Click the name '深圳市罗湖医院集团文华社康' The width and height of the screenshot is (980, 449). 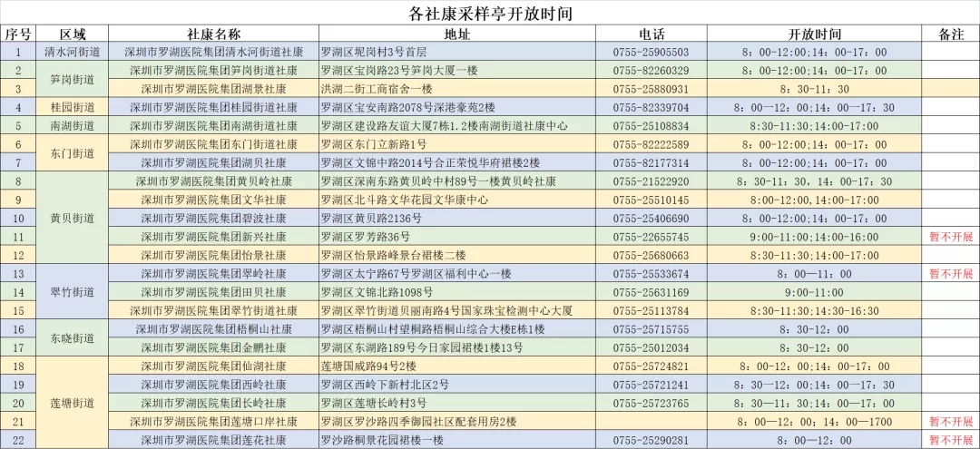coord(214,200)
